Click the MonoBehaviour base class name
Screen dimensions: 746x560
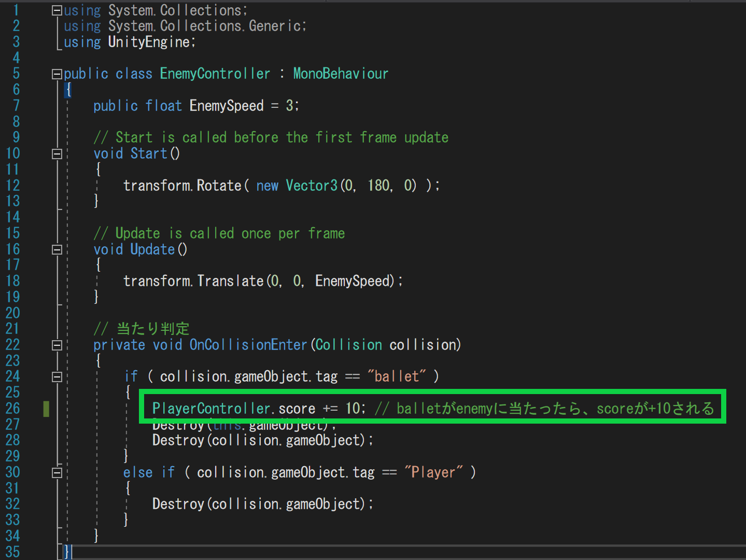340,74
